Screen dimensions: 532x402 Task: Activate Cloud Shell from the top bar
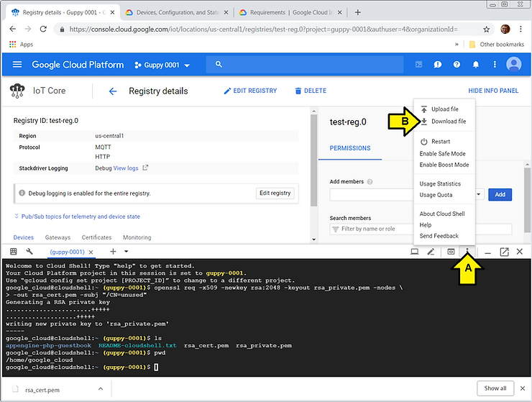click(419, 65)
